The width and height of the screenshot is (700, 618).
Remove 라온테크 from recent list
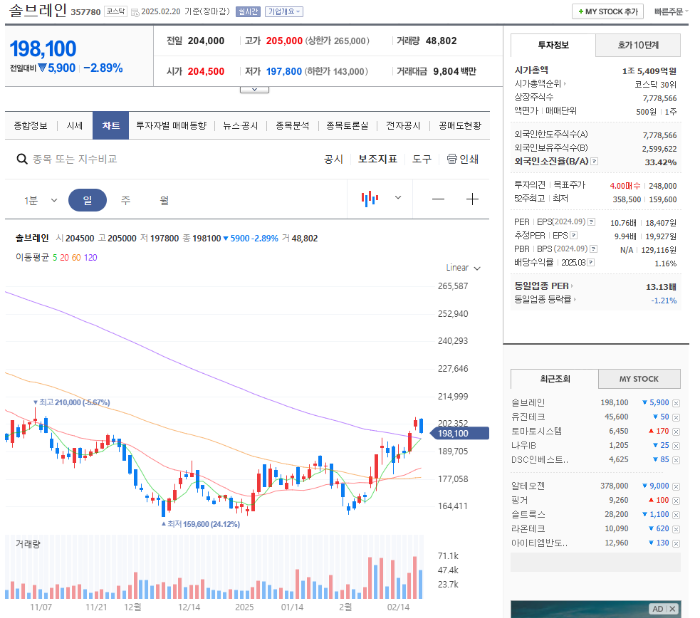click(x=676, y=529)
